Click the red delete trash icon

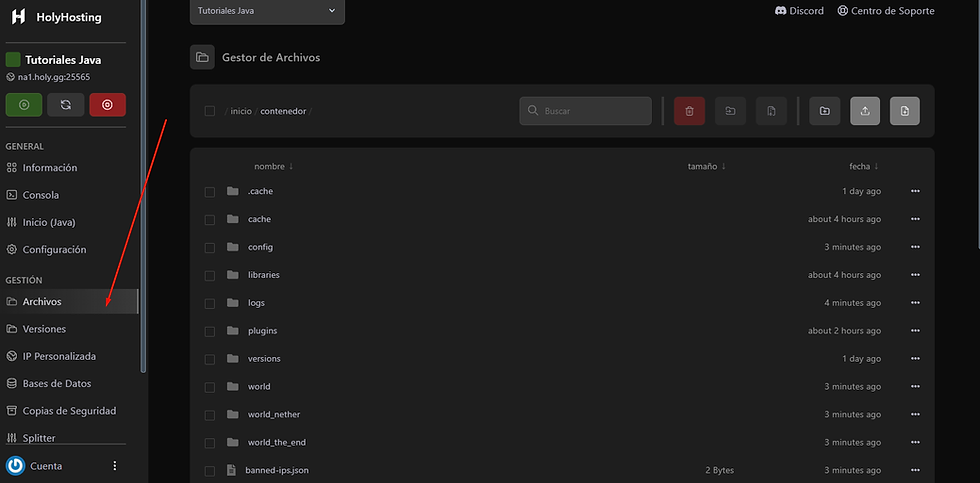[689, 111]
